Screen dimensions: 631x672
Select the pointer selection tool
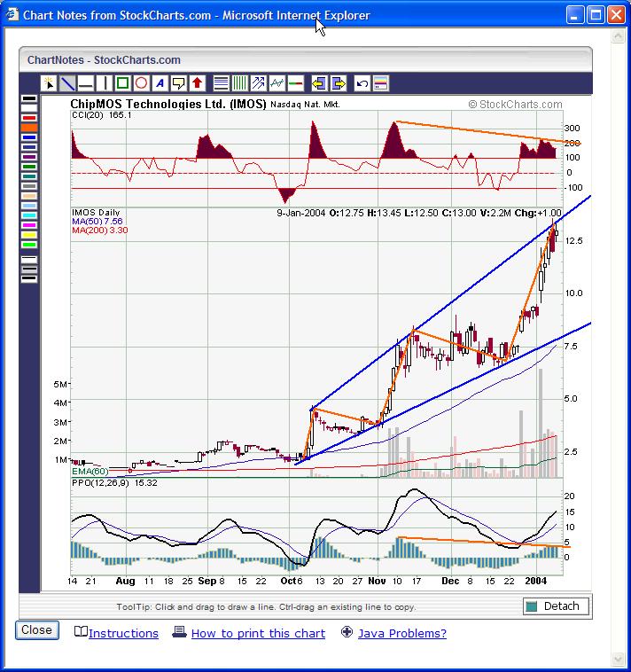point(49,83)
